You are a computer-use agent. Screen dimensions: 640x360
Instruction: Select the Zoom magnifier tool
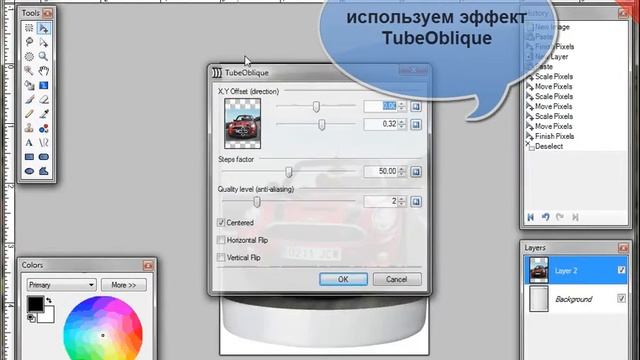(x=43, y=56)
